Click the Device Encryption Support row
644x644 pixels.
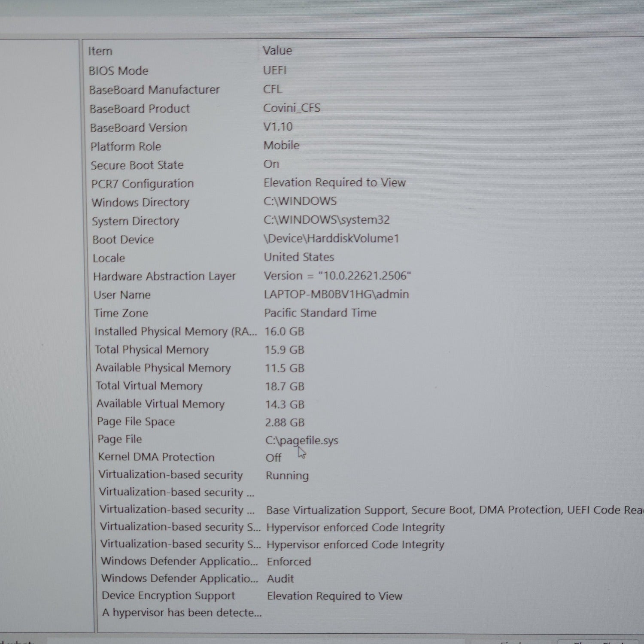tap(168, 595)
